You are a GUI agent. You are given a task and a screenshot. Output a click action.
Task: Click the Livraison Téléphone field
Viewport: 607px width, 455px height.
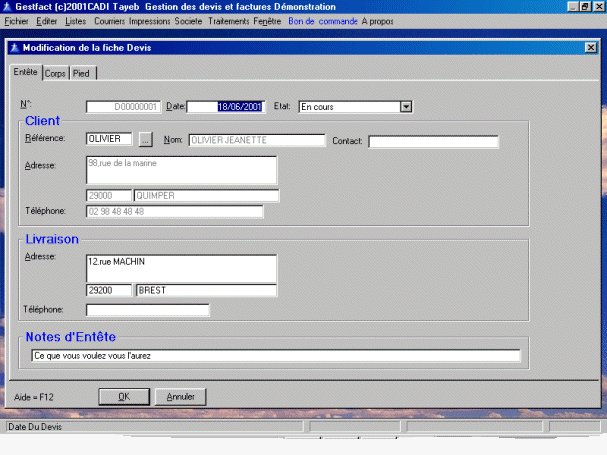pyautogui.click(x=147, y=310)
